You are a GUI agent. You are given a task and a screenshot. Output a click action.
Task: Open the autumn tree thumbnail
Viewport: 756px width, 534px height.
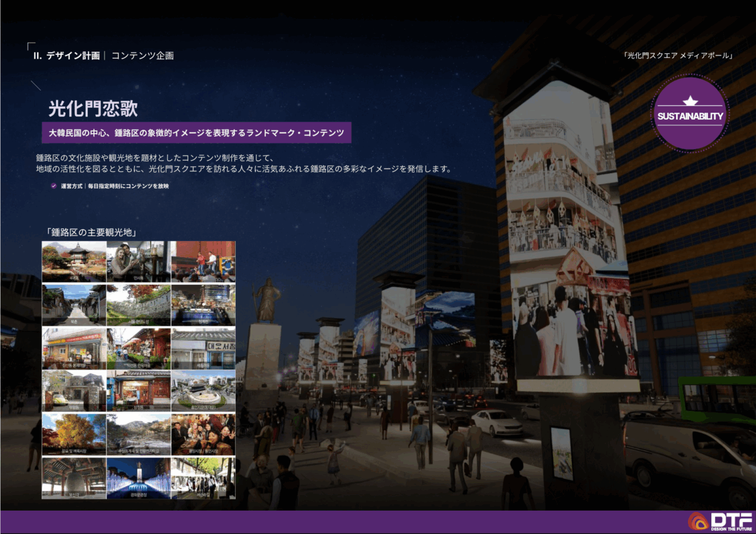[74, 435]
